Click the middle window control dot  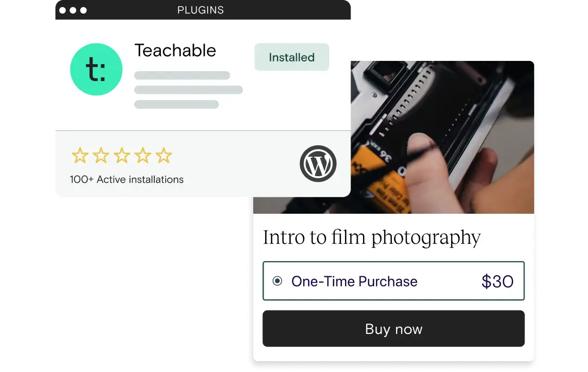tap(73, 10)
